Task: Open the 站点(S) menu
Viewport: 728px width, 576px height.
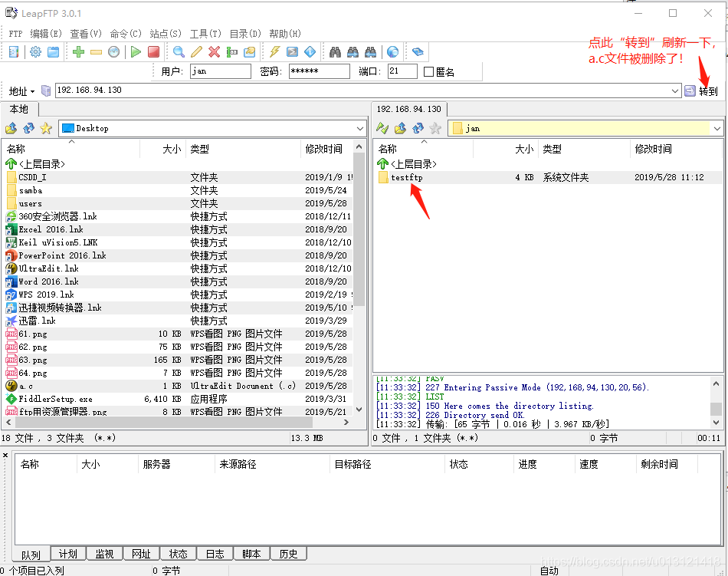Action: (166, 34)
